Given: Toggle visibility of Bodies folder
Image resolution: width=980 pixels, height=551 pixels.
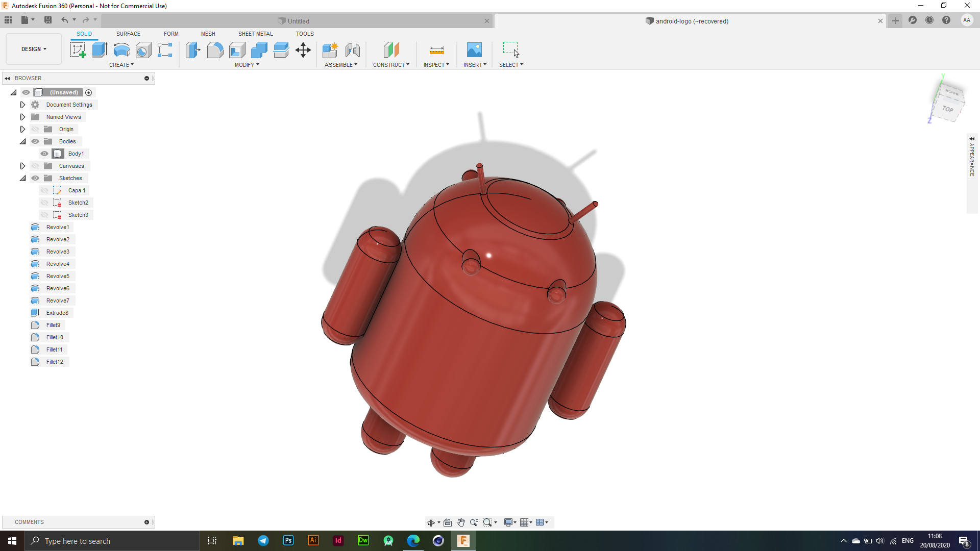Looking at the screenshot, I should (35, 141).
